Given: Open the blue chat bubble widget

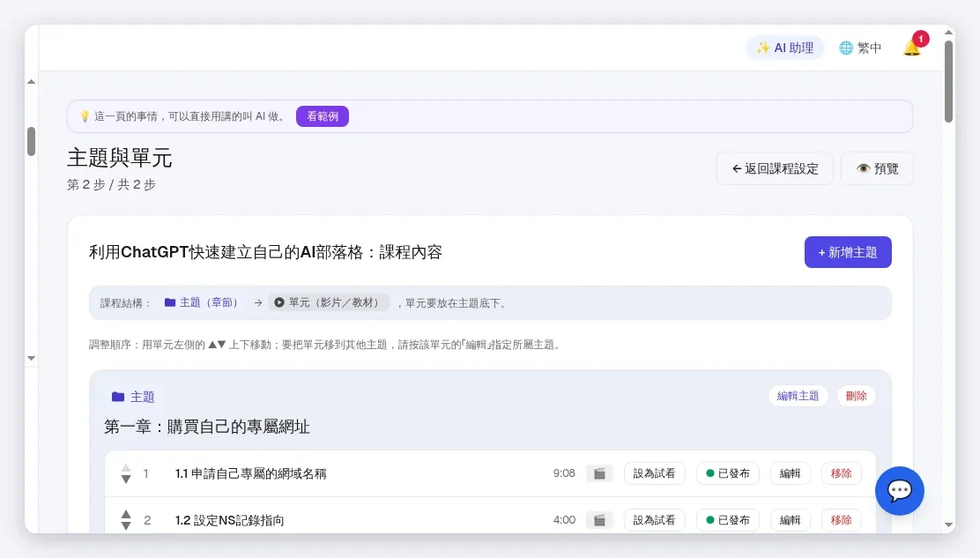Looking at the screenshot, I should (900, 490).
